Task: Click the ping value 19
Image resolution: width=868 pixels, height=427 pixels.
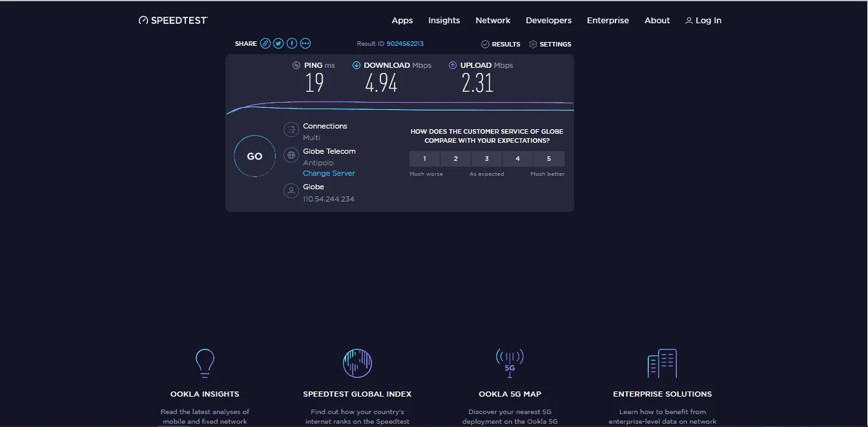Action: pos(315,83)
